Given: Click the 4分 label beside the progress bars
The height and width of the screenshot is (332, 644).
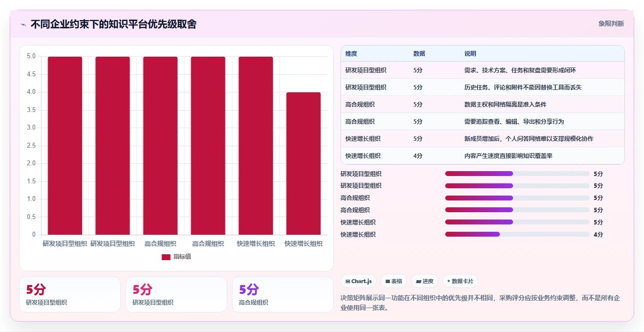Looking at the screenshot, I should (598, 235).
